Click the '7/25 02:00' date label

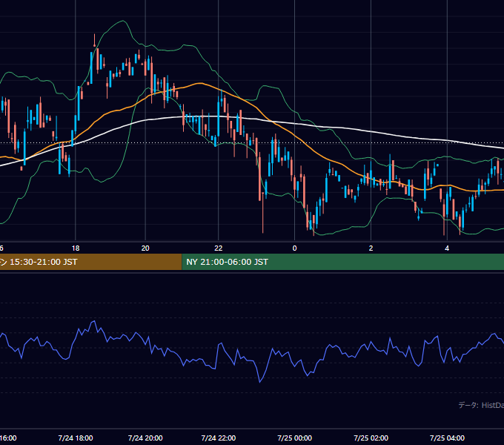click(x=371, y=438)
